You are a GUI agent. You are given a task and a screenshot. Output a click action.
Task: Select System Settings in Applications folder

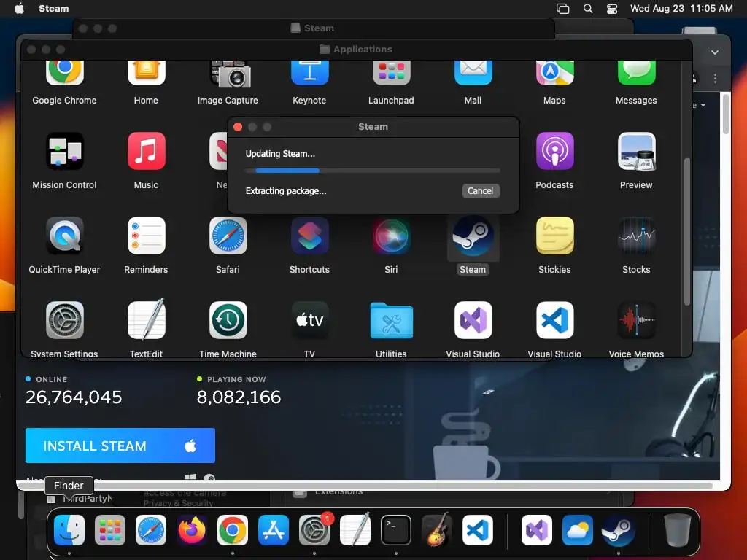click(64, 320)
